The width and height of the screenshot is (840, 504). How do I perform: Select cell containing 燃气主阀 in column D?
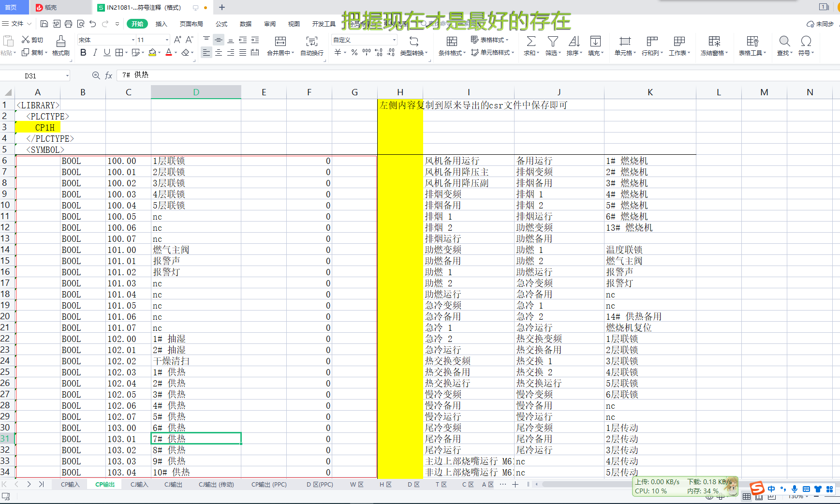tap(195, 250)
